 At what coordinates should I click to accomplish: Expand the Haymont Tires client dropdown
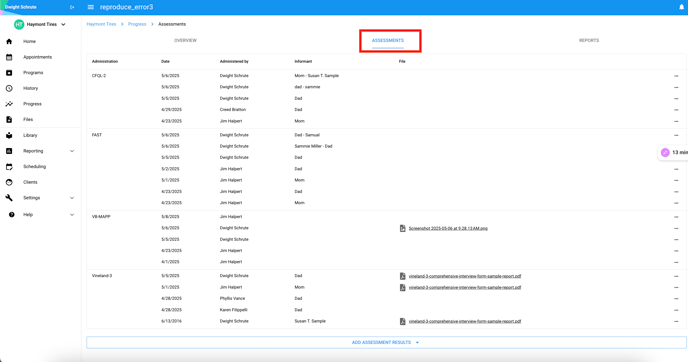(63, 25)
